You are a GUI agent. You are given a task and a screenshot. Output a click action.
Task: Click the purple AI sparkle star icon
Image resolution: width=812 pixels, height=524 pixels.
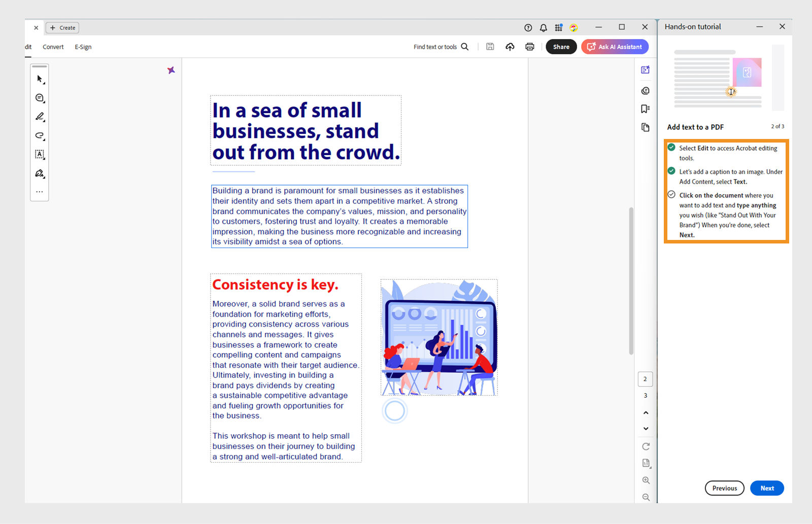click(x=171, y=70)
